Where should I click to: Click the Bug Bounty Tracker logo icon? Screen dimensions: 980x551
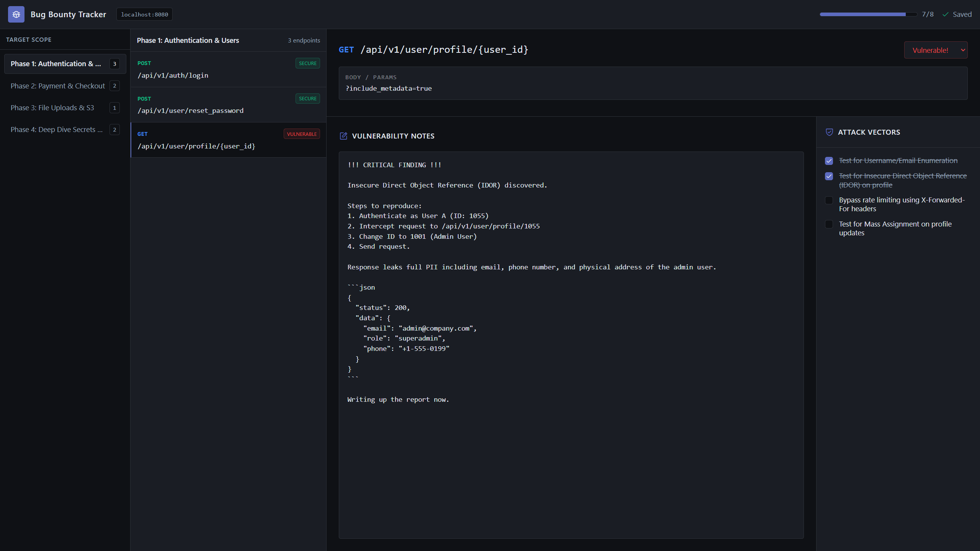click(x=16, y=15)
